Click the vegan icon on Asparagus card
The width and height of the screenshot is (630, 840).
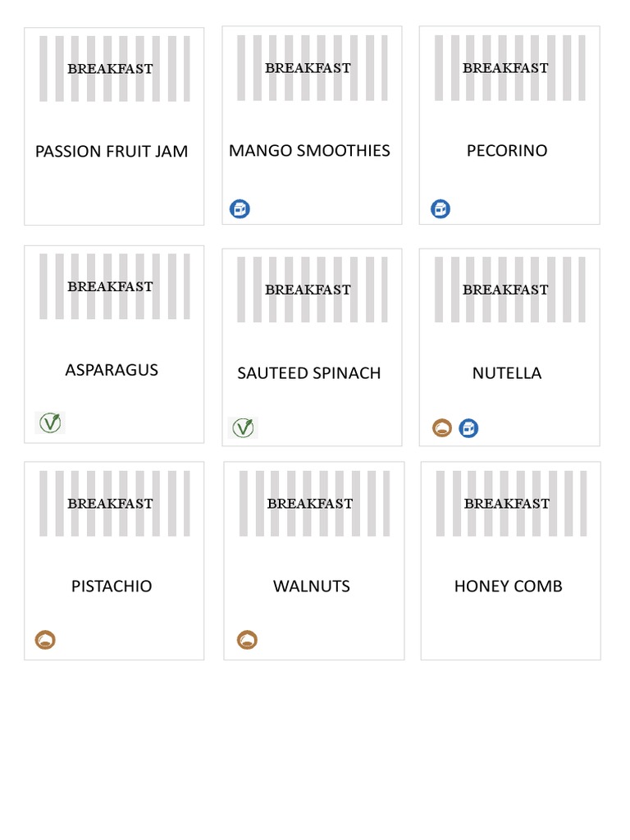pos(50,422)
